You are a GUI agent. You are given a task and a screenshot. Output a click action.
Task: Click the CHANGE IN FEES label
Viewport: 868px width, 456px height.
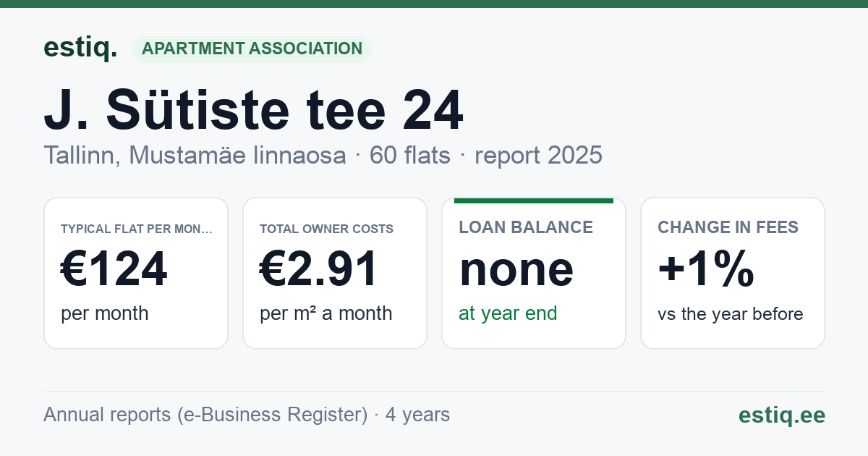point(728,227)
